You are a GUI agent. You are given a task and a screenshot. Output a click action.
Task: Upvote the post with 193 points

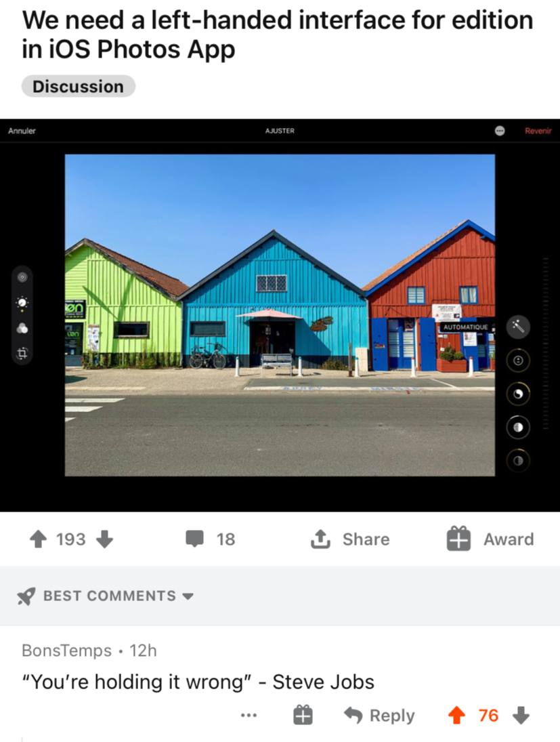39,539
